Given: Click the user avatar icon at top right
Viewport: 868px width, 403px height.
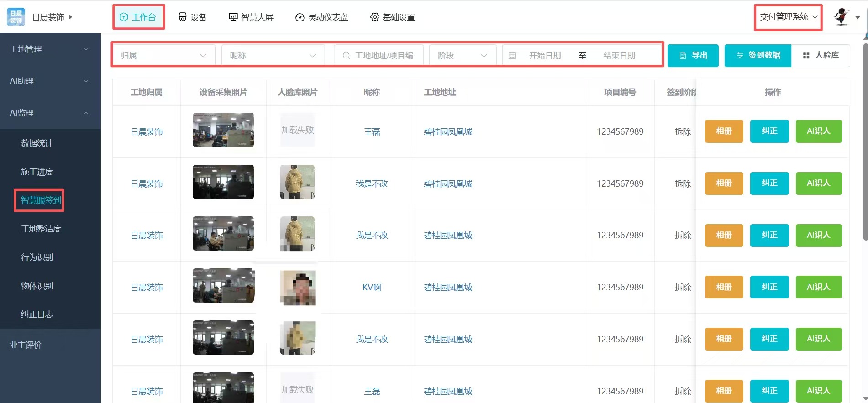Looking at the screenshot, I should pos(842,17).
